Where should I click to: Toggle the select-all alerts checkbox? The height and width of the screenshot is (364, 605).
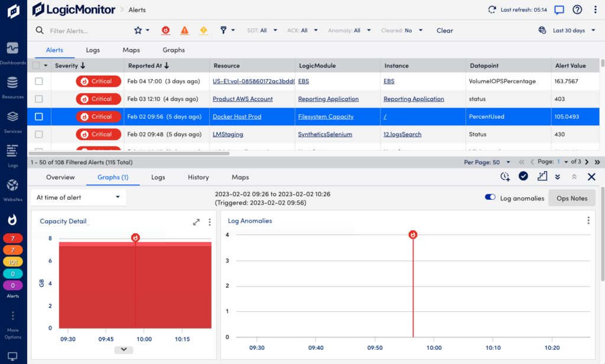[x=36, y=66]
